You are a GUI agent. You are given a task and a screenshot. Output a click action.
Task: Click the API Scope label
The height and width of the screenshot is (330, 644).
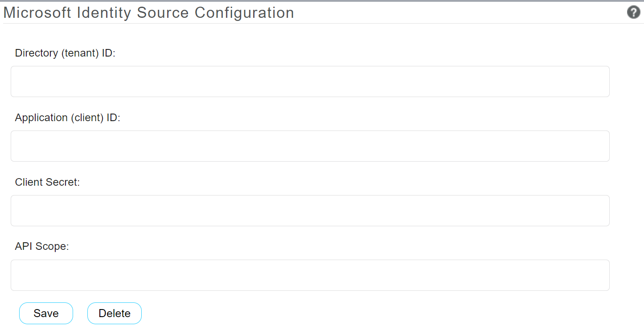42,247
